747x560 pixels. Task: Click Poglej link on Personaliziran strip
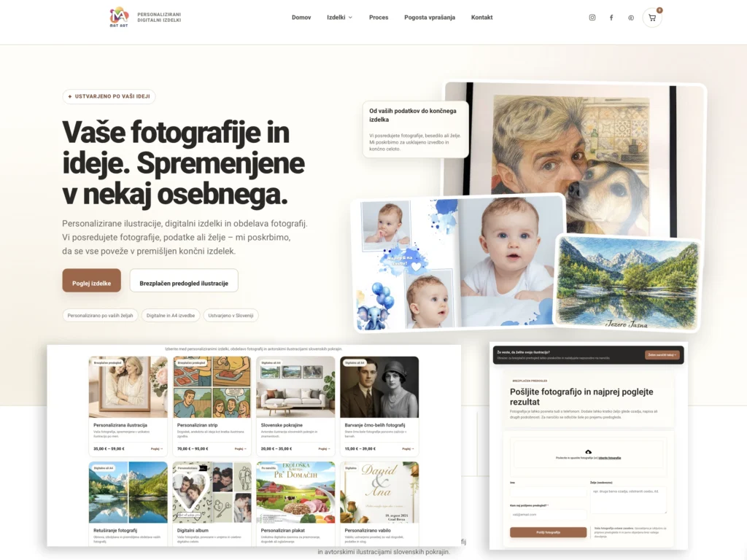coord(241,448)
